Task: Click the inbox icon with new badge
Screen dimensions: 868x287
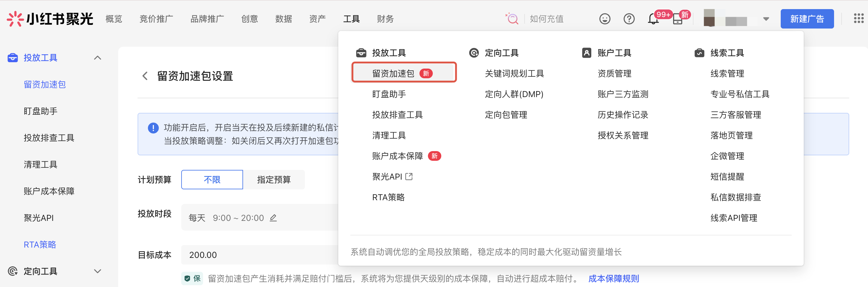Action: (x=677, y=19)
